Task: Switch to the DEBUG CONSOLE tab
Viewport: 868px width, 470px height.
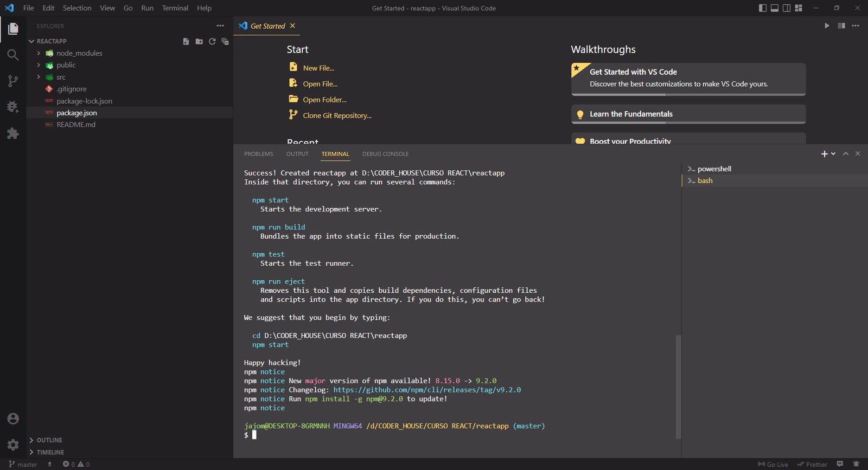Action: click(386, 154)
